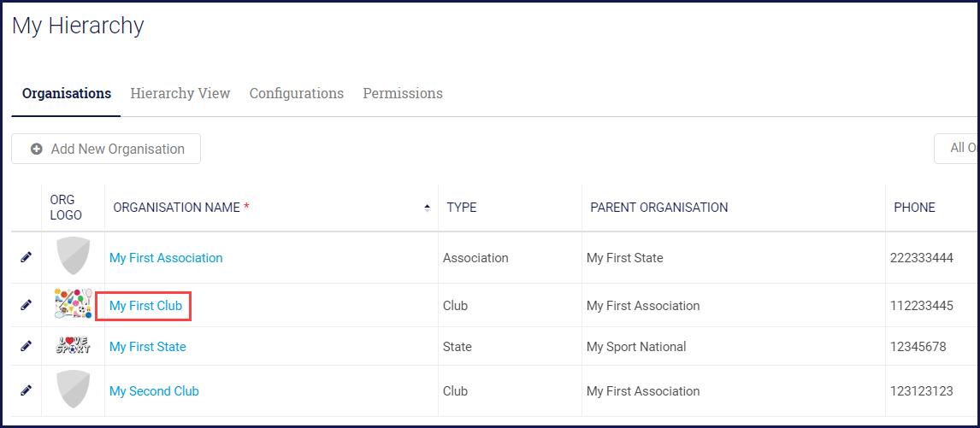Switch to the Hierarchy View tab

pos(180,93)
